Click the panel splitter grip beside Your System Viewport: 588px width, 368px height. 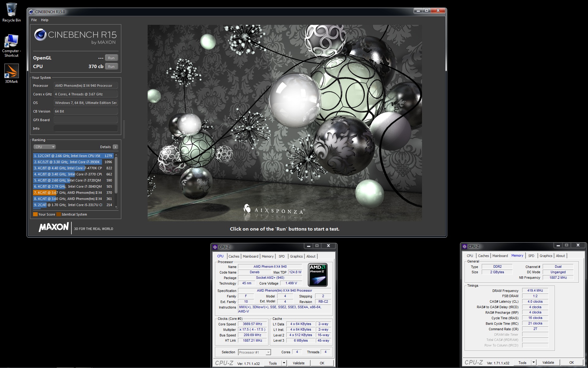tap(124, 129)
